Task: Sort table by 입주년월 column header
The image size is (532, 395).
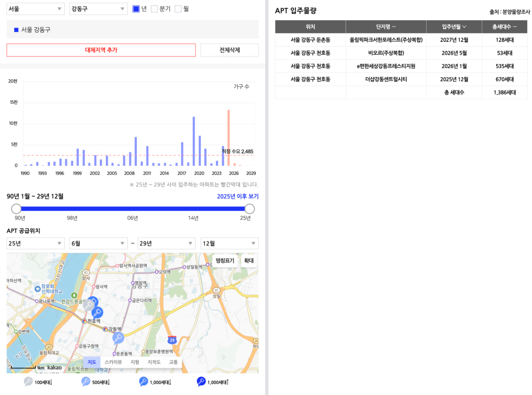Action: point(454,27)
